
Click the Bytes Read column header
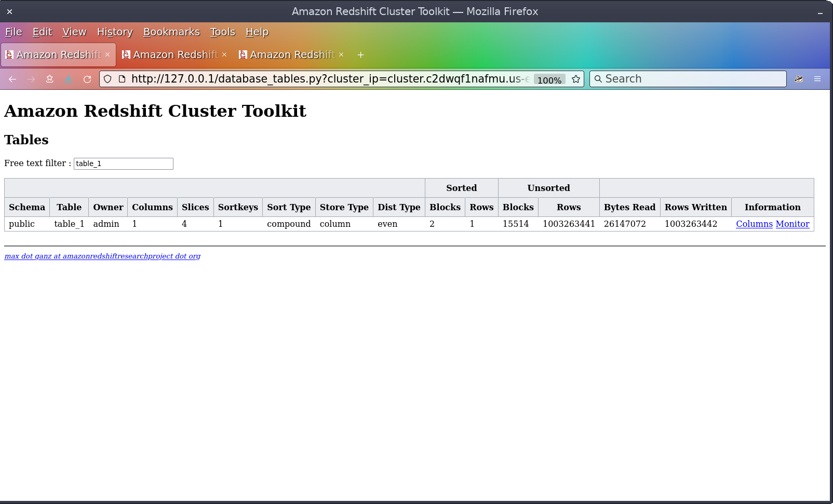(x=629, y=207)
